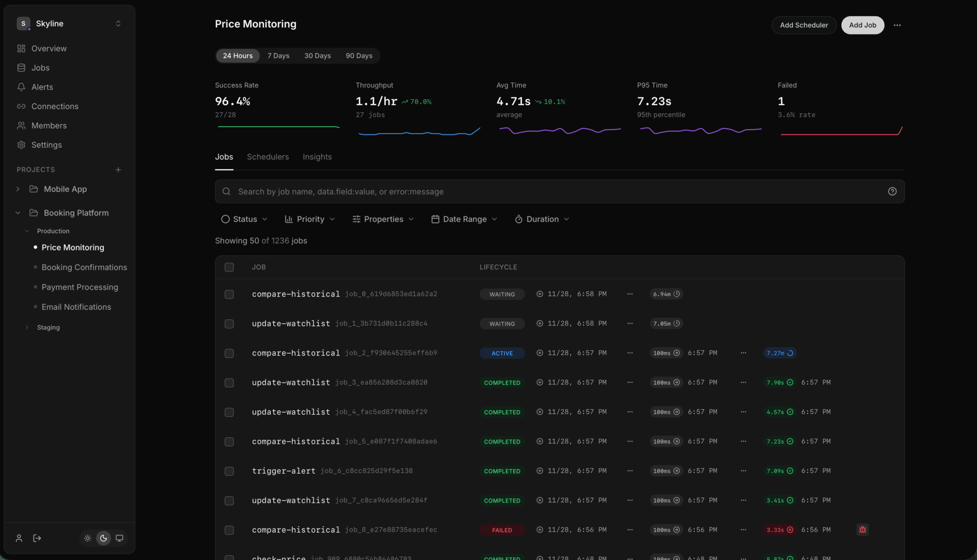Expand the Mobile App project tree
Screen dimensions: 977x560
(18, 189)
